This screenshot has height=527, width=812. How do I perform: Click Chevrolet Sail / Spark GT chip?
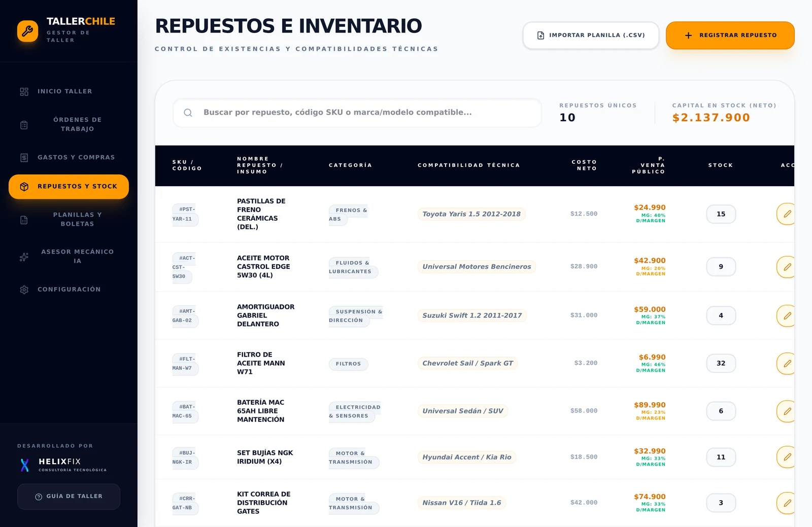pyautogui.click(x=467, y=363)
